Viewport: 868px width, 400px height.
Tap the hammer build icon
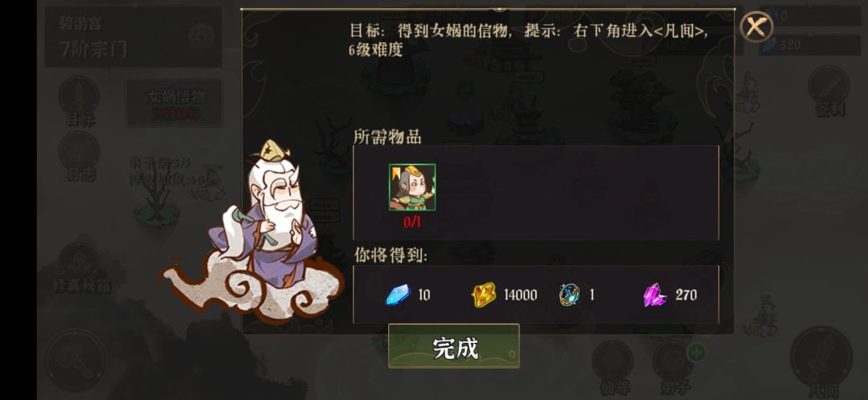click(x=76, y=360)
